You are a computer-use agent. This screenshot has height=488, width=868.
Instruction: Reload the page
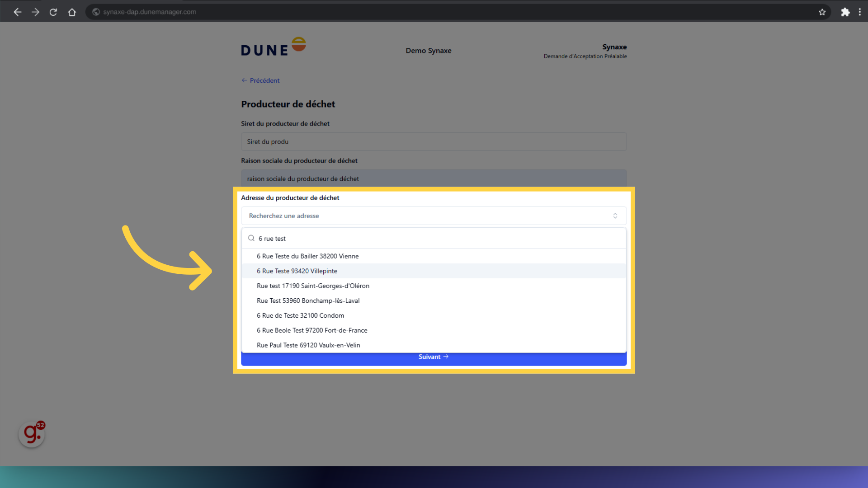coord(53,12)
